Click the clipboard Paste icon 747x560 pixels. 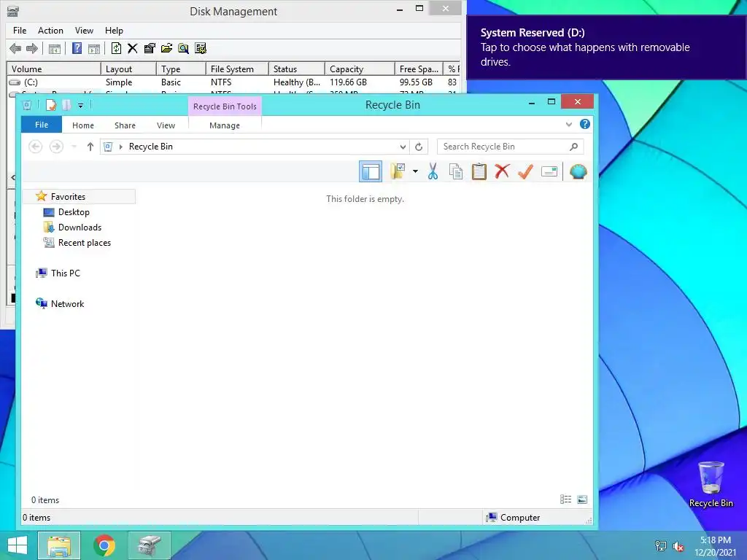479,171
